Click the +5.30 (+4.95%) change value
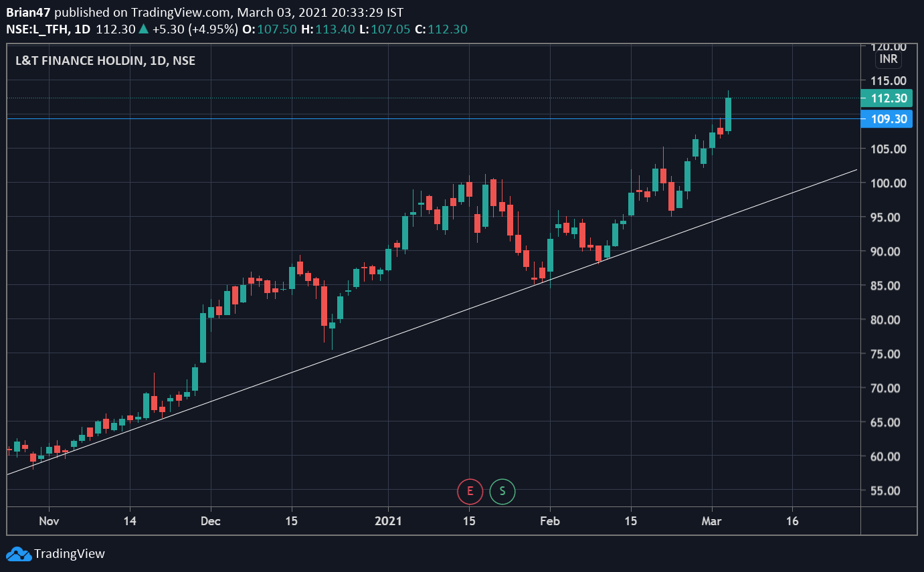This screenshot has height=572, width=924. tap(195, 29)
